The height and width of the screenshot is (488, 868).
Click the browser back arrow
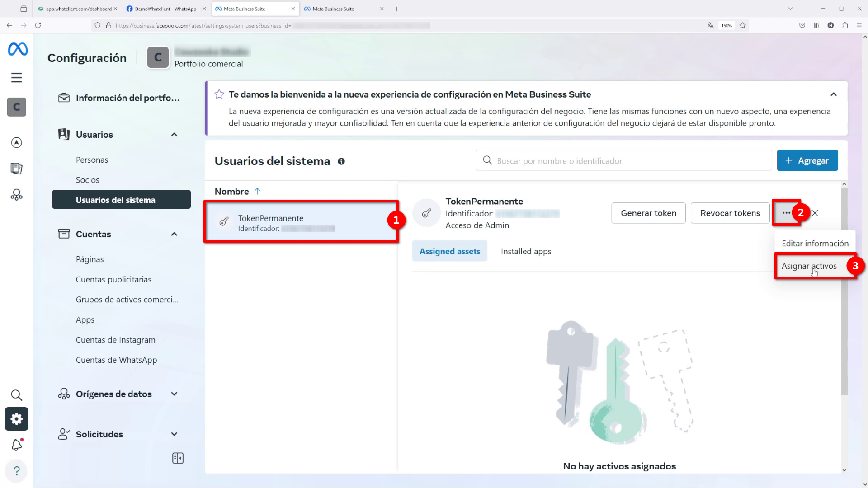9,25
